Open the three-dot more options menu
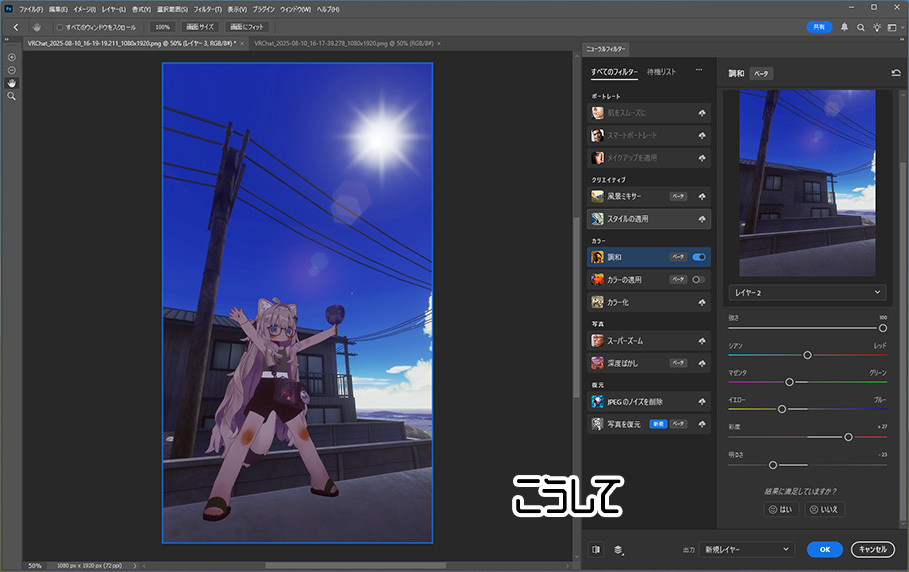The width and height of the screenshot is (909, 572). [x=699, y=70]
